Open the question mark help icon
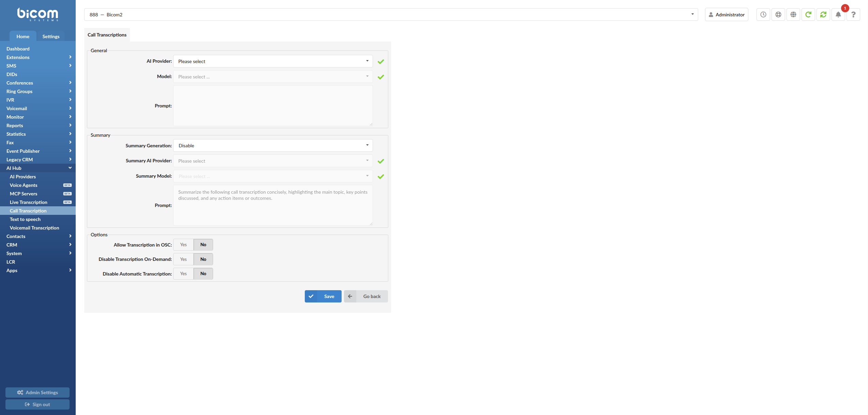The height and width of the screenshot is (415, 868). pos(853,15)
